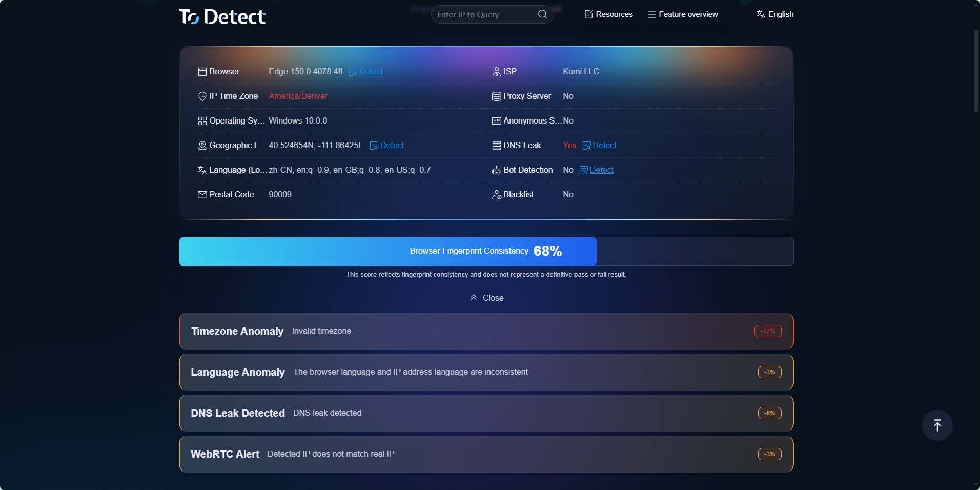Click the ToDetect logo
This screenshot has height=490, width=980.
tap(222, 16)
